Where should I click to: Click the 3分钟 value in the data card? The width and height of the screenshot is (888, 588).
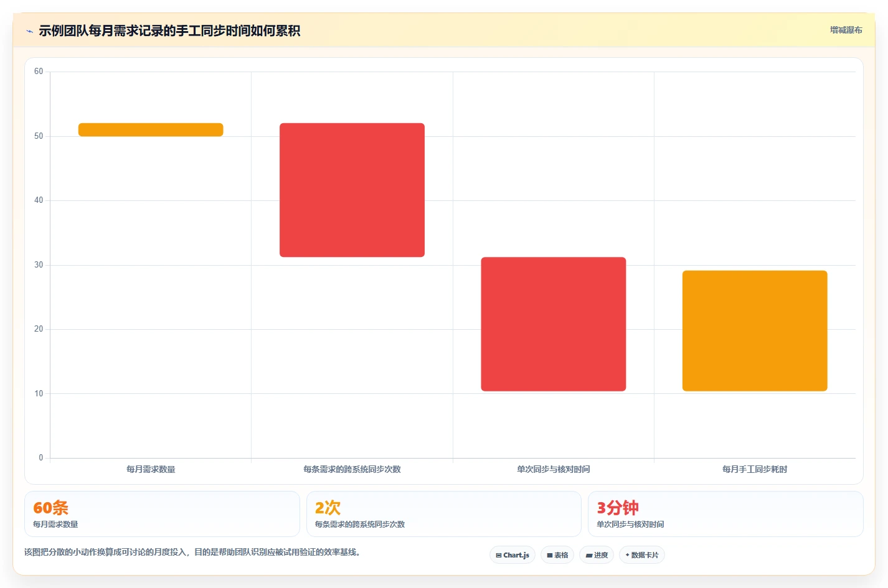pos(618,508)
